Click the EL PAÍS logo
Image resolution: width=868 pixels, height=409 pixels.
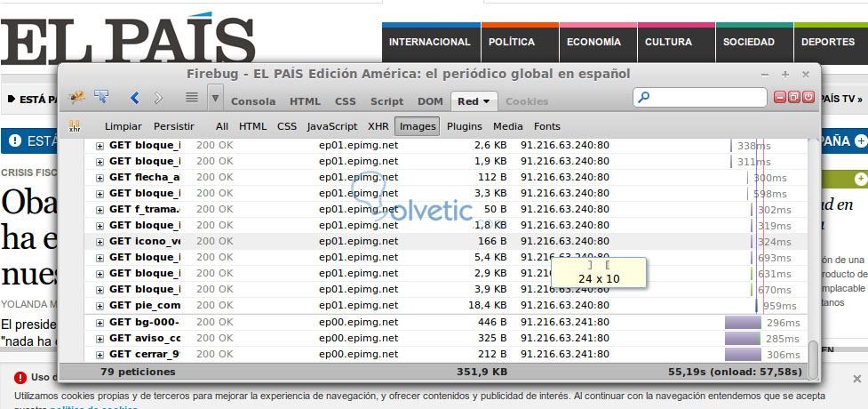click(128, 40)
